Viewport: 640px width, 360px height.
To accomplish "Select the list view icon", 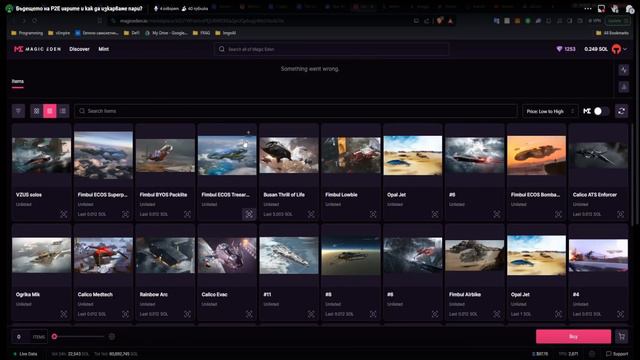I will (x=63, y=111).
